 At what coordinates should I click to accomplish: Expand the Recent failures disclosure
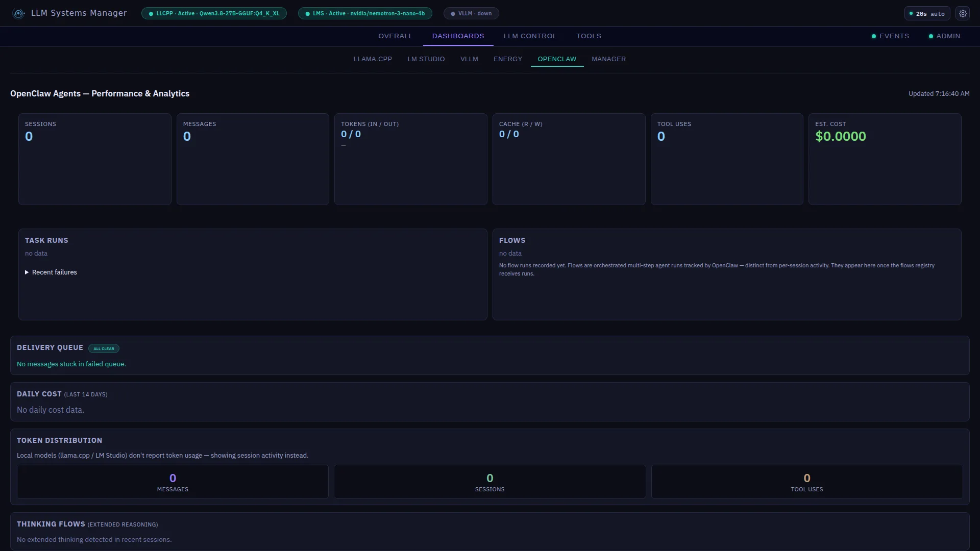coord(51,272)
